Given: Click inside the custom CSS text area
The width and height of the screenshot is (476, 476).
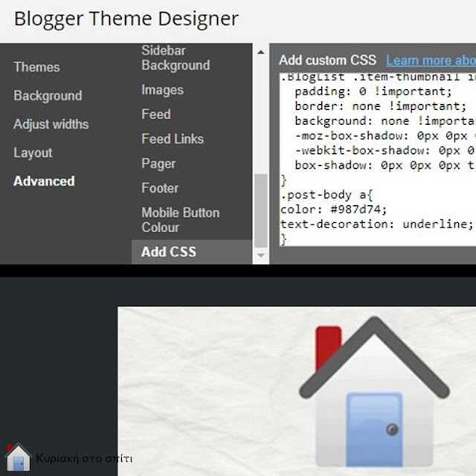Looking at the screenshot, I should pyautogui.click(x=378, y=160).
